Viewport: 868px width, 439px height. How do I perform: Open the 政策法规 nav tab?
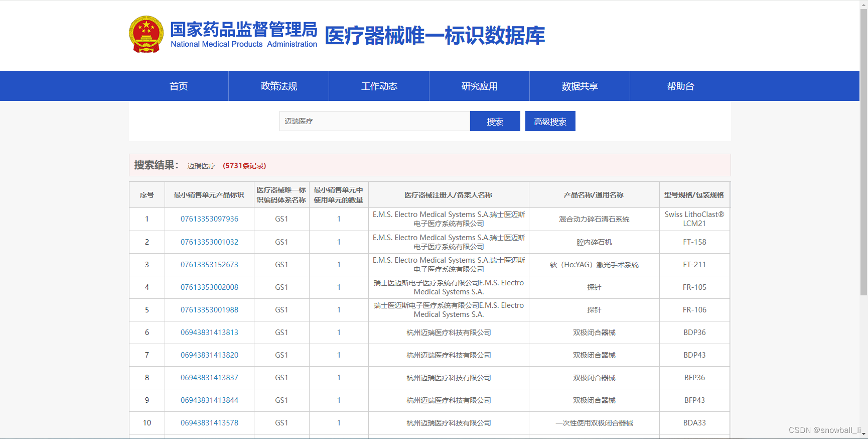point(279,86)
